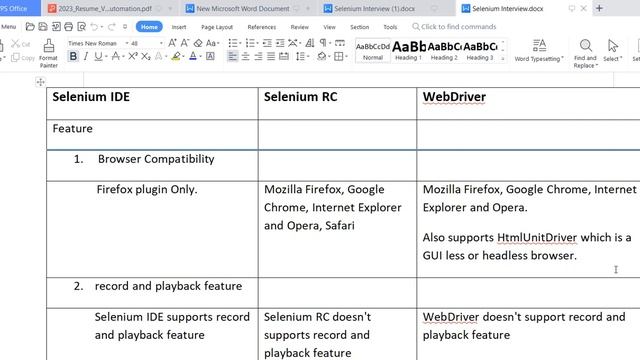Viewport: 640px width, 360px height.
Task: Open the Tools ribbon tab
Action: [x=390, y=27]
